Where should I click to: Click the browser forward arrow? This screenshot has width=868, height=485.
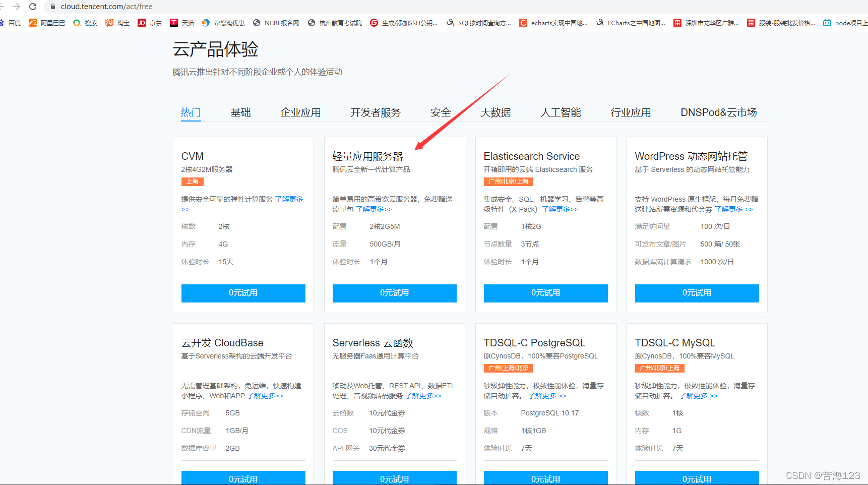point(17,7)
